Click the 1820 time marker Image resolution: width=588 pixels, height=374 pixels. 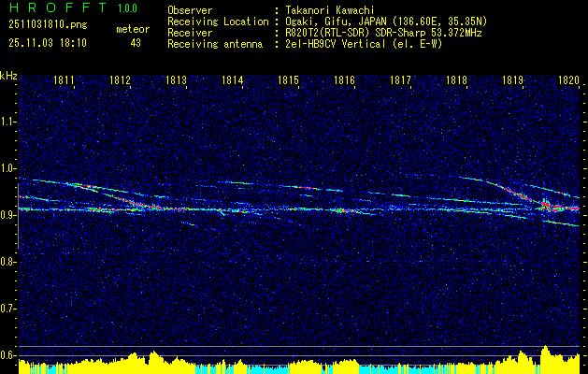click(569, 79)
